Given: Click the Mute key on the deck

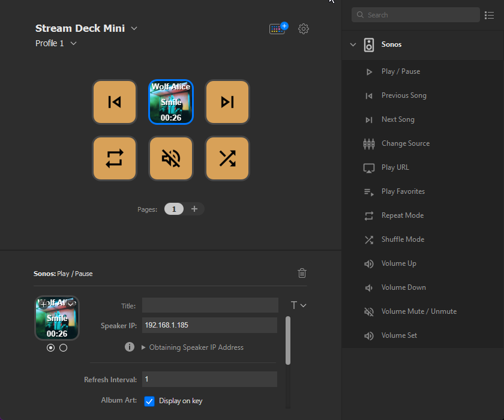Looking at the screenshot, I should [x=171, y=158].
